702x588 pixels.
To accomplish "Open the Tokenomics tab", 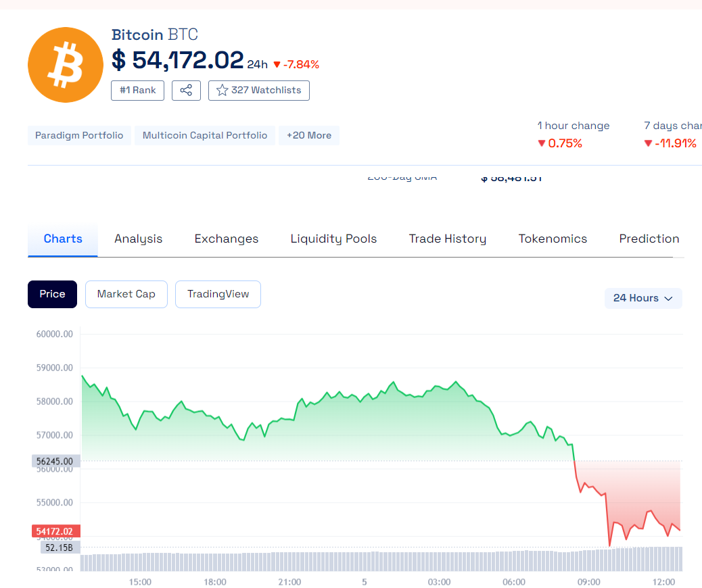I will (553, 238).
